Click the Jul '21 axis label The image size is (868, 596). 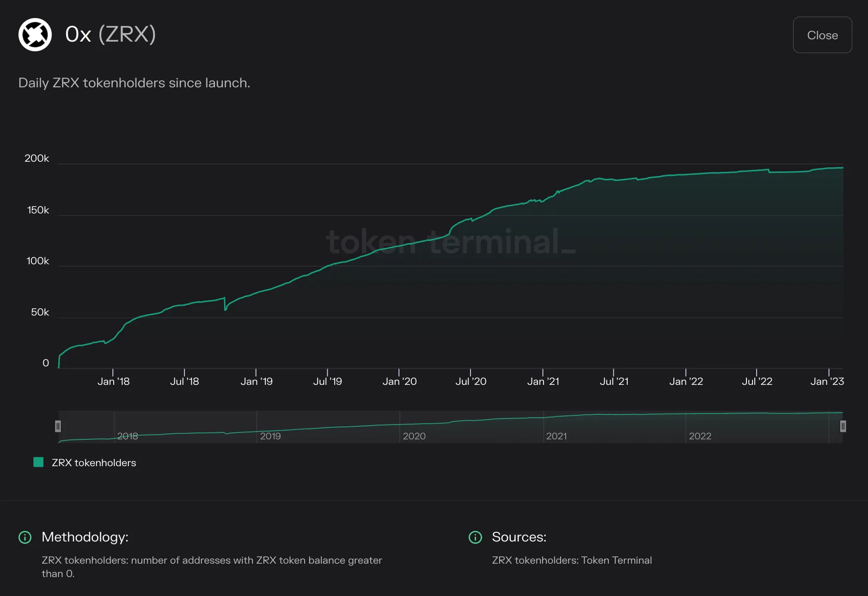click(x=614, y=381)
